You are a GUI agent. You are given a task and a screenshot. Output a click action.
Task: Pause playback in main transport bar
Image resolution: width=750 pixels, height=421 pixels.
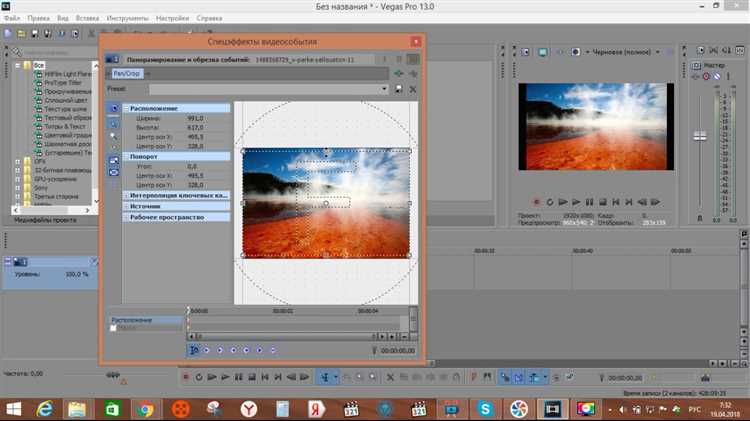[x=238, y=377]
